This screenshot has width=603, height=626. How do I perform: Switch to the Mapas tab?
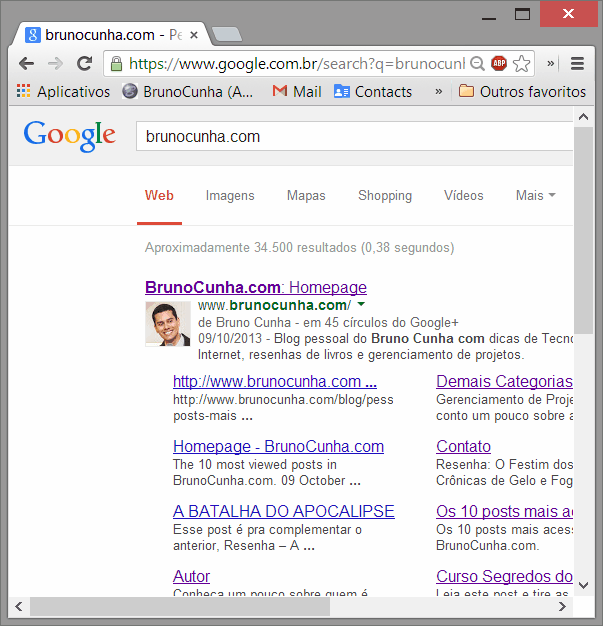point(306,196)
